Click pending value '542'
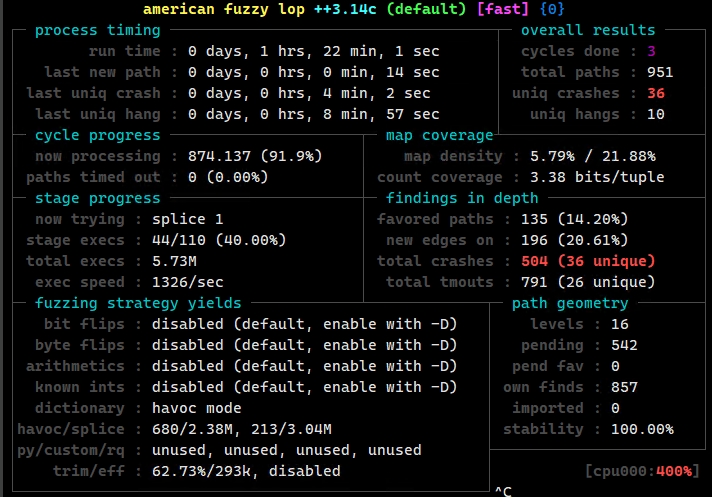 (624, 345)
